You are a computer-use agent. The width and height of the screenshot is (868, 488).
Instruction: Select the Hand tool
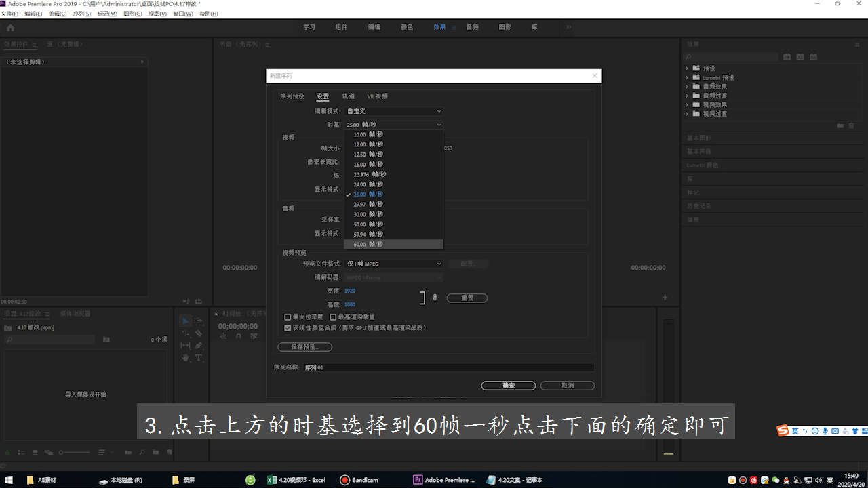(185, 357)
